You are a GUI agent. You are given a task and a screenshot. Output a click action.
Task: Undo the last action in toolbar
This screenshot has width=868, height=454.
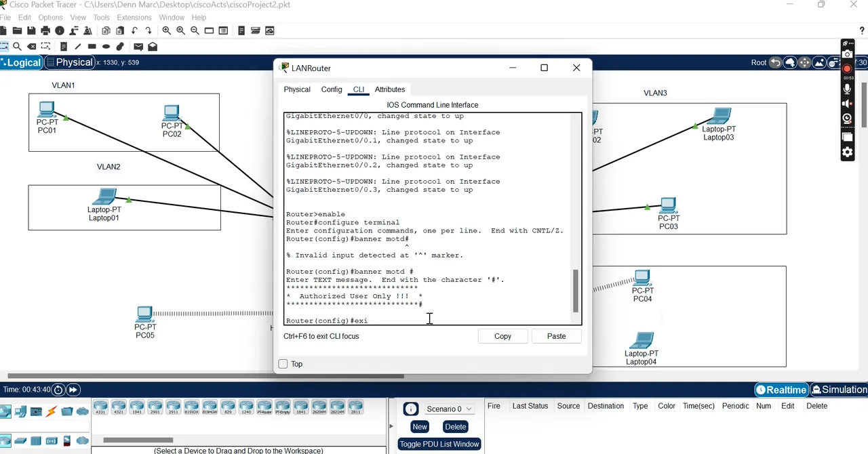coord(134,30)
